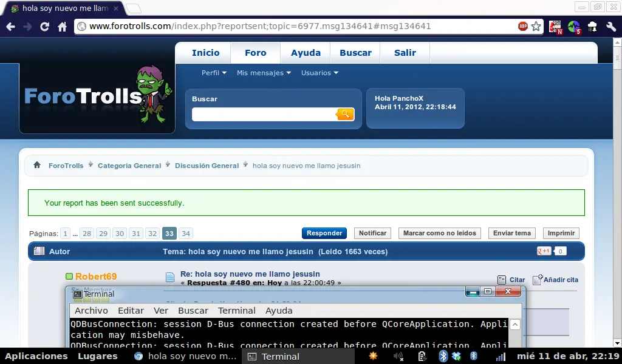The height and width of the screenshot is (364, 622).
Task: Click the panel clock 'mié 11 de abr, 22:19'
Action: tap(568, 356)
